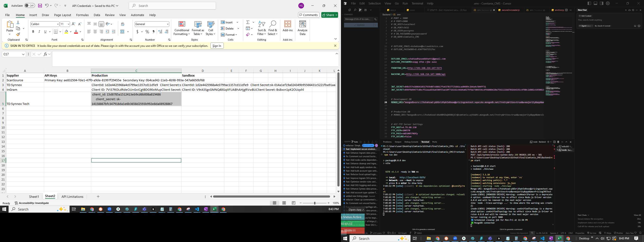Open the font size 11 dropdown
The image size is (644, 242).
click(x=68, y=24)
